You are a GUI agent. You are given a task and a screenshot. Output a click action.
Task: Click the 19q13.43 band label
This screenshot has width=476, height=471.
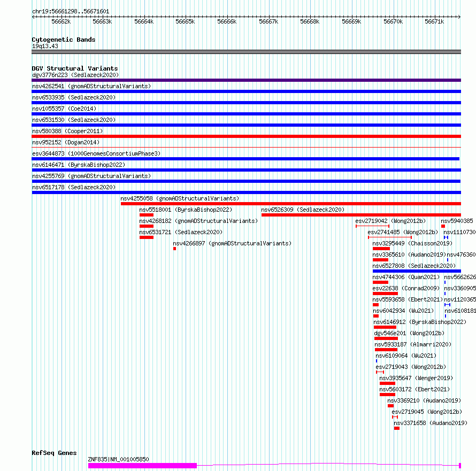tap(45, 46)
